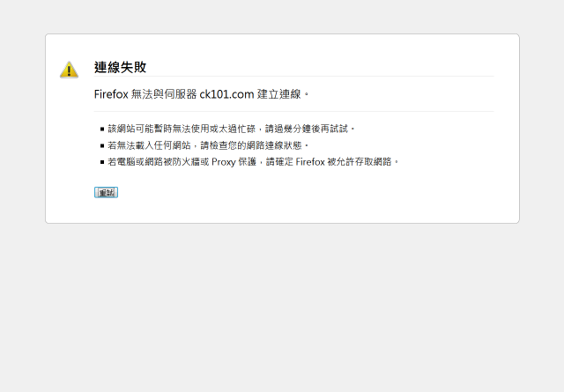Select the 連線失敗 error heading
This screenshot has height=392, width=564.
(120, 67)
